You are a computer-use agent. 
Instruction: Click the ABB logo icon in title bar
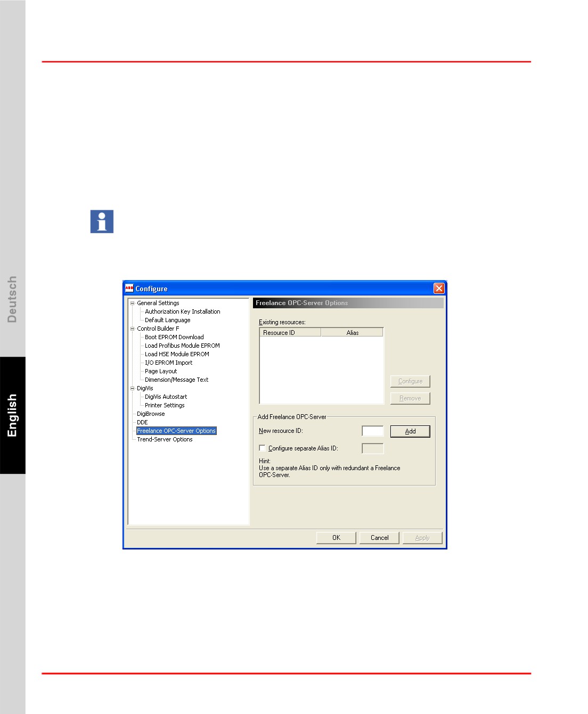pyautogui.click(x=129, y=288)
